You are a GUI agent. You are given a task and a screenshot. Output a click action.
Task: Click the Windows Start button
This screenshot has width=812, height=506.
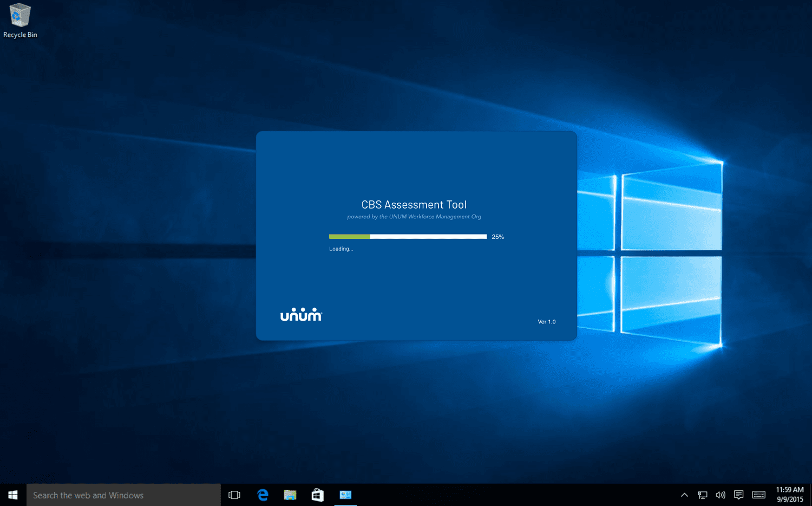[x=13, y=495]
